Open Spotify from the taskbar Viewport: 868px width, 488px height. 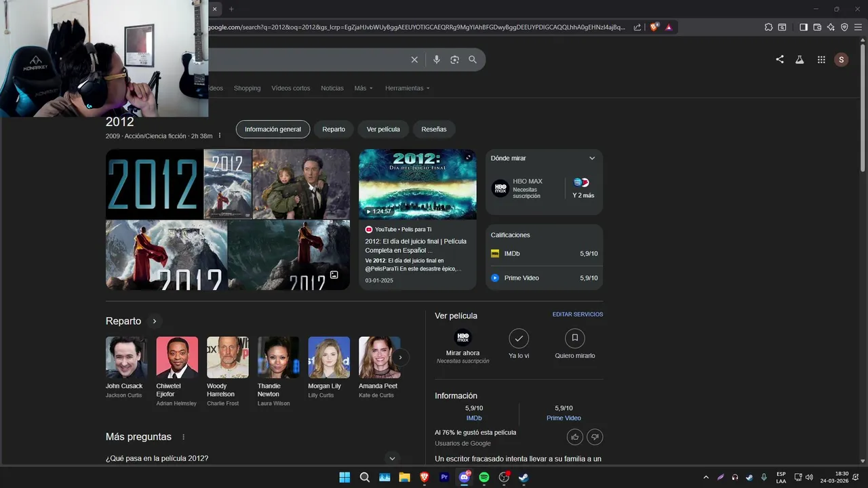tap(484, 477)
